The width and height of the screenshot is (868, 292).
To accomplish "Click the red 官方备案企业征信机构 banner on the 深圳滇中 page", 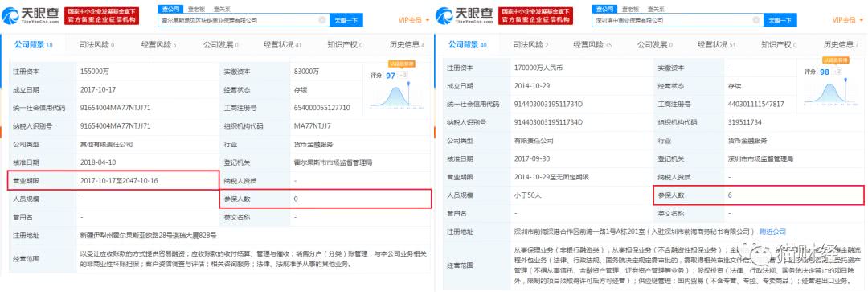I will 536,16.
